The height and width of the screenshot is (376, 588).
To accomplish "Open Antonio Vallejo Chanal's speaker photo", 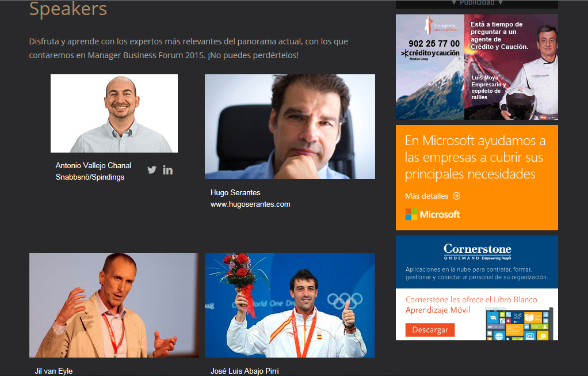I will [x=114, y=113].
